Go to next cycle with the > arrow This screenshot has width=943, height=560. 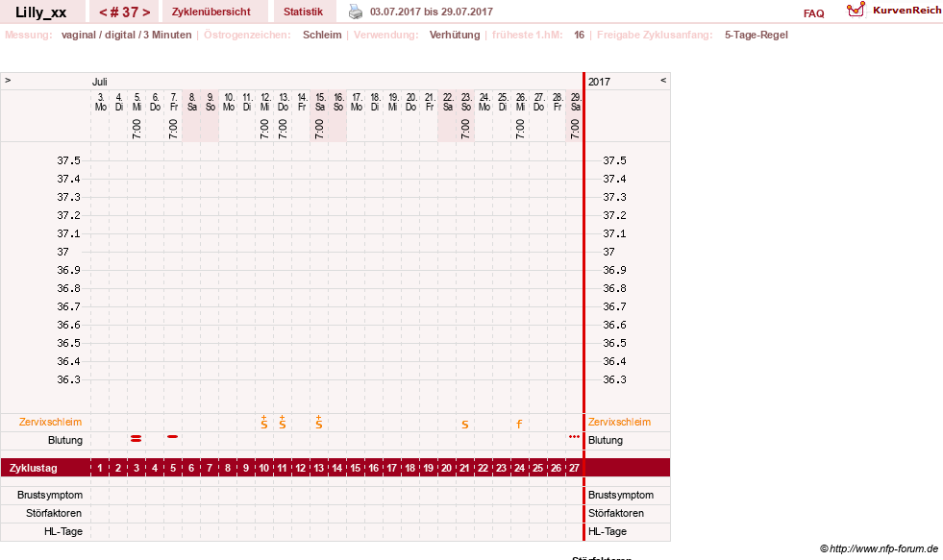(146, 12)
